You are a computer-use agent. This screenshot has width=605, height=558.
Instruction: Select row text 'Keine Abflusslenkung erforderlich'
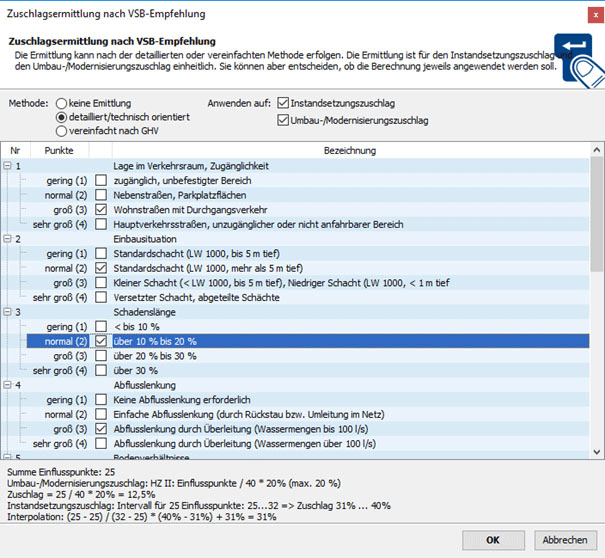182,400
